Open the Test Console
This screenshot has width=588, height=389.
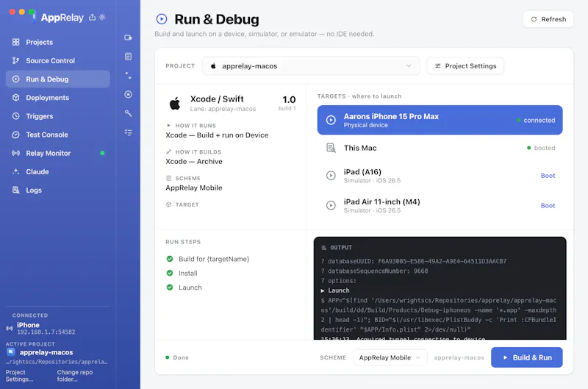(58, 135)
